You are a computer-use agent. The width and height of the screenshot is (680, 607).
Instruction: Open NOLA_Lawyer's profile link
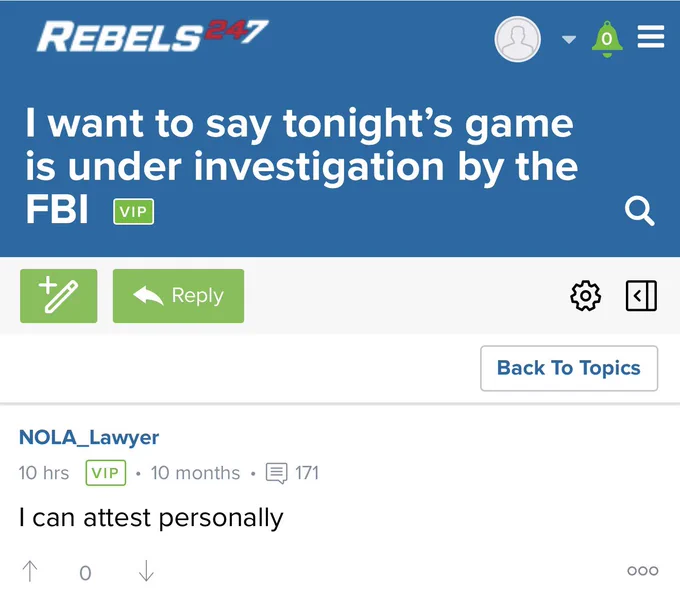coord(89,437)
